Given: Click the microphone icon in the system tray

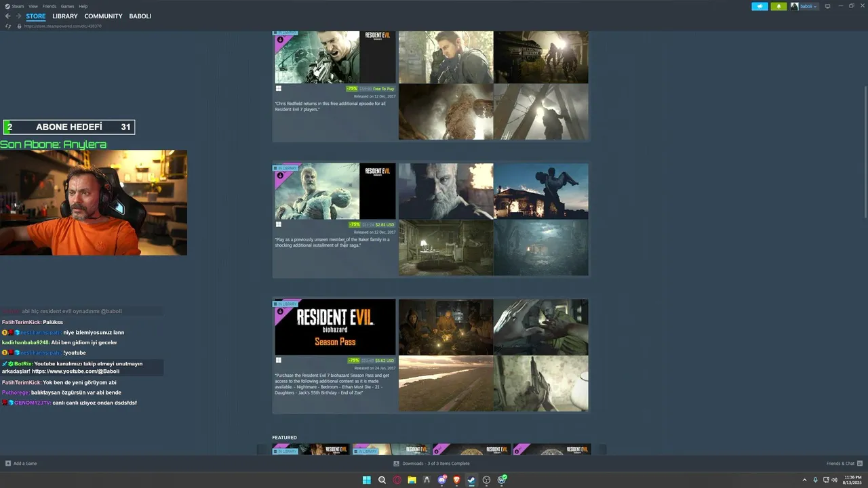Looking at the screenshot, I should coord(815,480).
